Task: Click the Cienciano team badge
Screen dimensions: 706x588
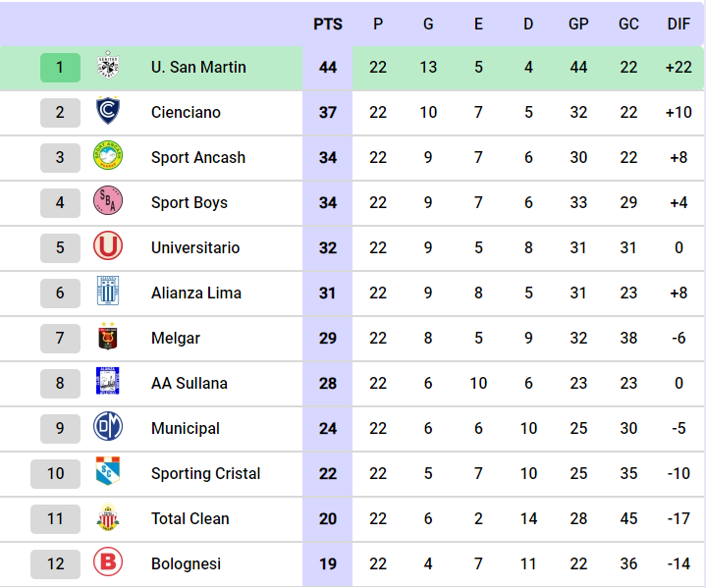Action: click(108, 112)
